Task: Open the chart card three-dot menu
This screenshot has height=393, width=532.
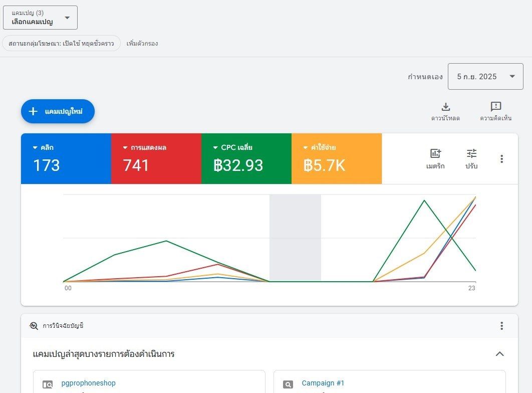Action: point(501,159)
